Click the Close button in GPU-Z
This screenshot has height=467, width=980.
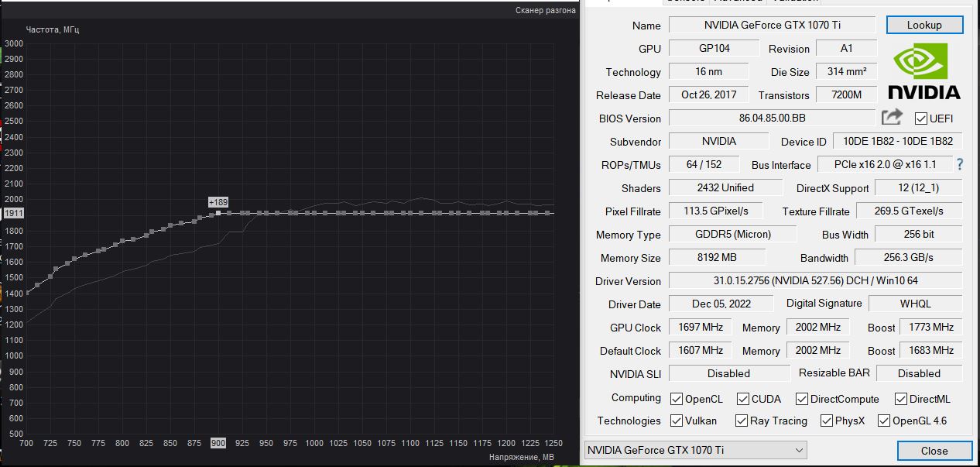[934, 451]
